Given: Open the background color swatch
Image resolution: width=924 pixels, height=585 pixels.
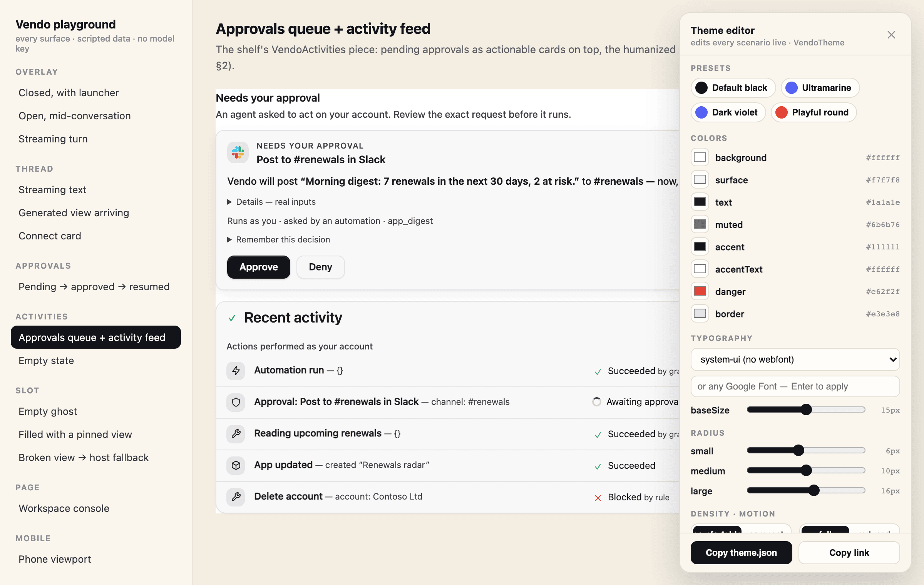Looking at the screenshot, I should tap(700, 157).
